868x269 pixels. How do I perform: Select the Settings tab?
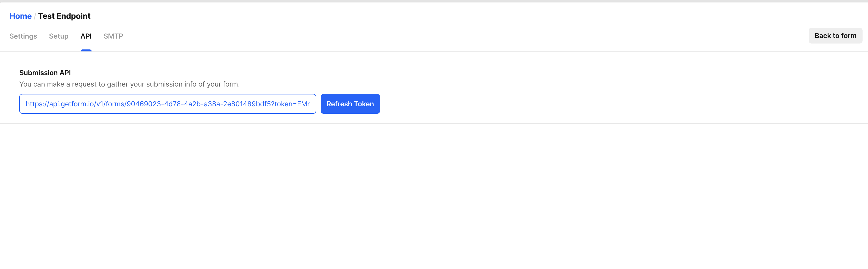pyautogui.click(x=23, y=36)
